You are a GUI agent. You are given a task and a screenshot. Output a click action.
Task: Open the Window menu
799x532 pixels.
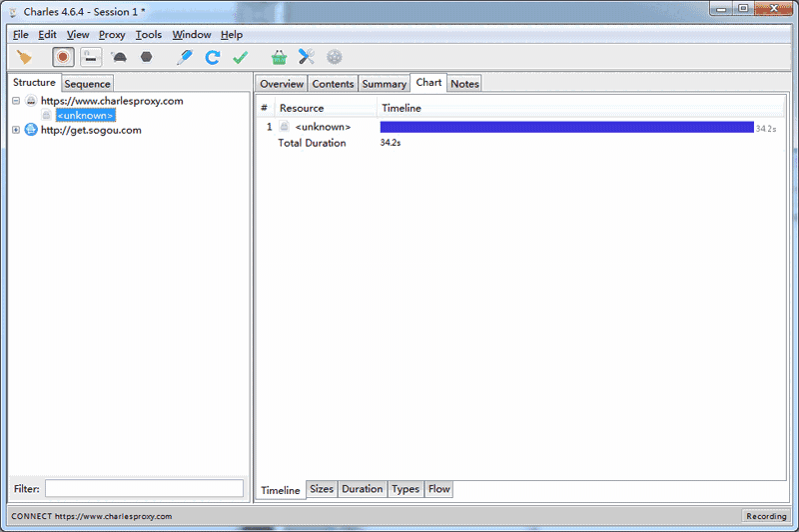pyautogui.click(x=191, y=35)
